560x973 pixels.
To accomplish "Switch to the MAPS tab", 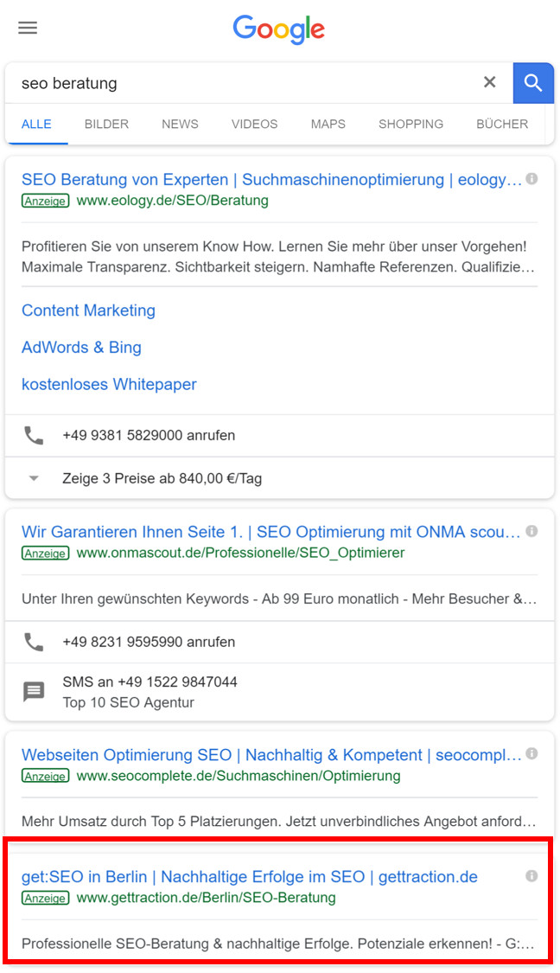I will [x=328, y=124].
